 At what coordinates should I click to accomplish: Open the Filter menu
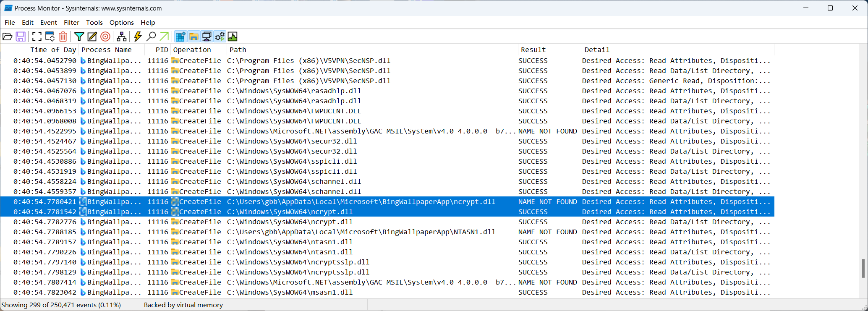(71, 22)
